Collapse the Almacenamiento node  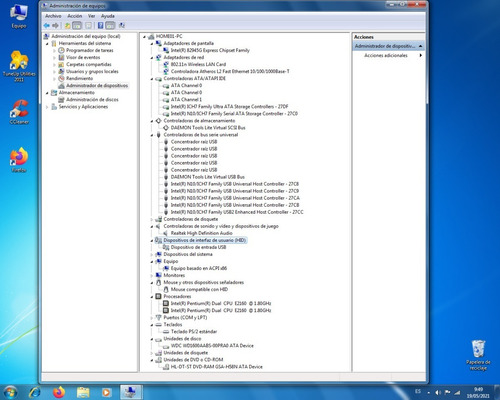pyautogui.click(x=47, y=93)
